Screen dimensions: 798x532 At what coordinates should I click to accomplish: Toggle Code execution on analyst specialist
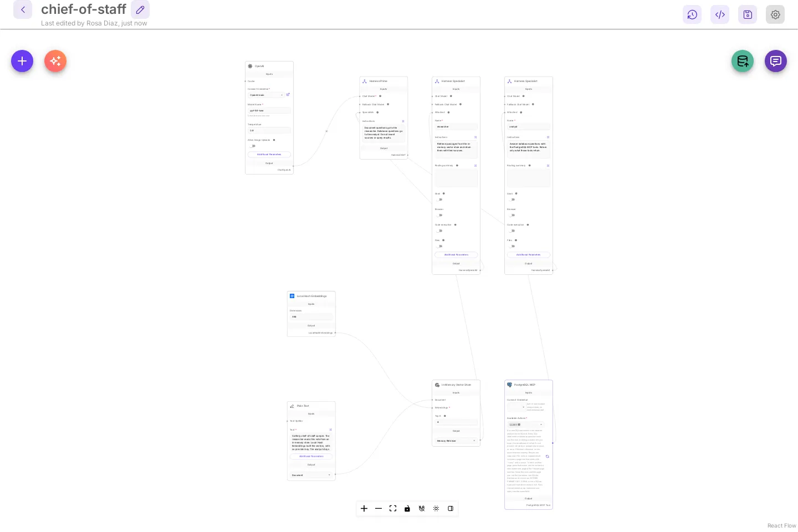coord(512,231)
